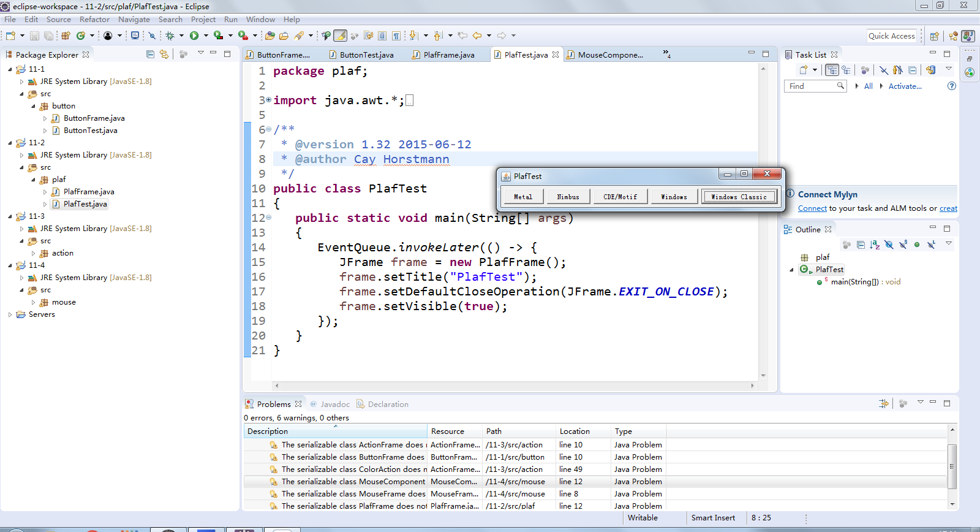Open the Task List help icon
This screenshot has height=532, width=980.
coord(952,86)
